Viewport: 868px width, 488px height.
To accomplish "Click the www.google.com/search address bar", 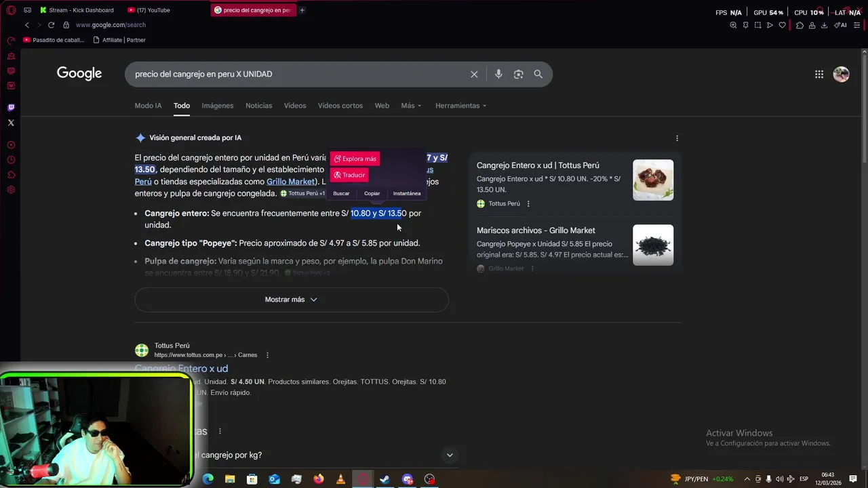I will click(x=111, y=25).
